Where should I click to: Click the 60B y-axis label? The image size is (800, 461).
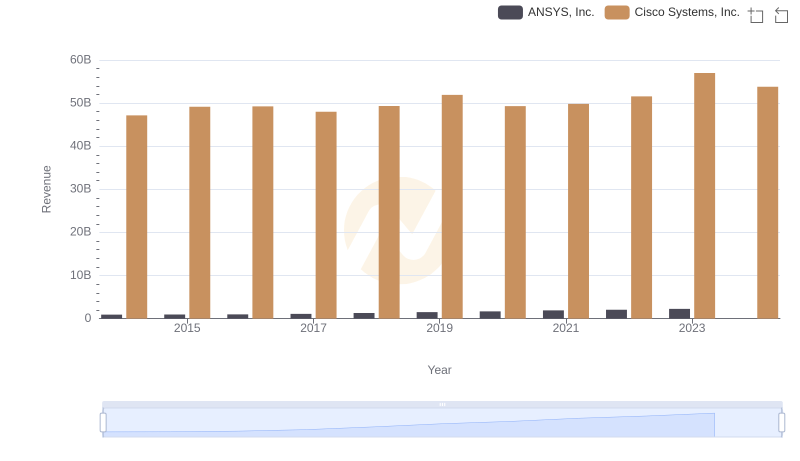(x=81, y=60)
